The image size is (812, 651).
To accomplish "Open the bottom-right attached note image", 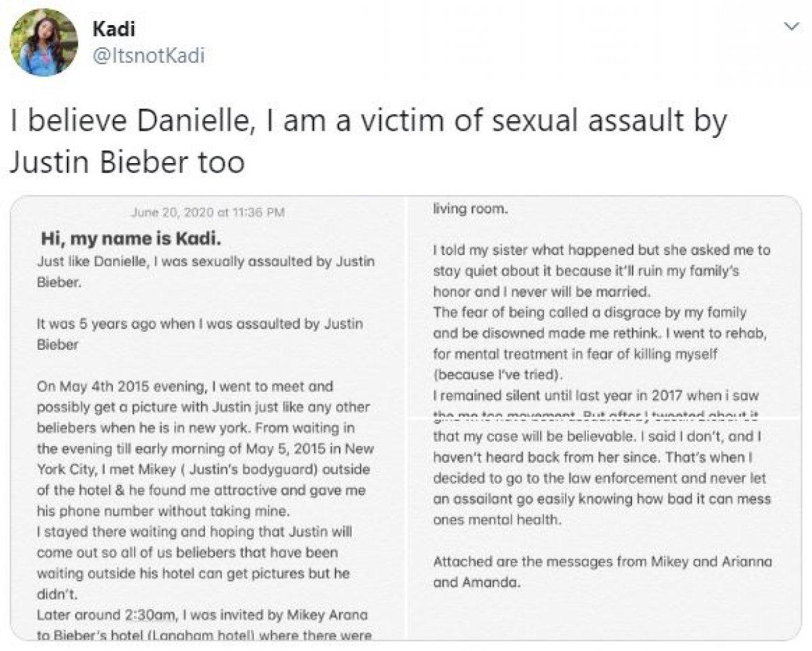I will (x=602, y=528).
